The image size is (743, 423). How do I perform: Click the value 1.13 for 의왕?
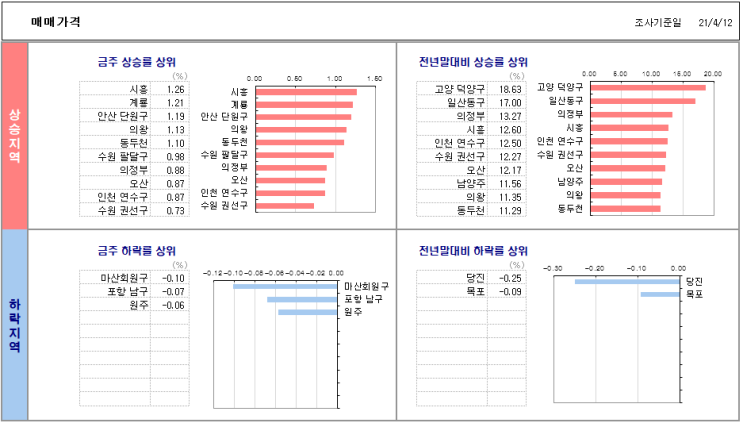[x=175, y=130]
